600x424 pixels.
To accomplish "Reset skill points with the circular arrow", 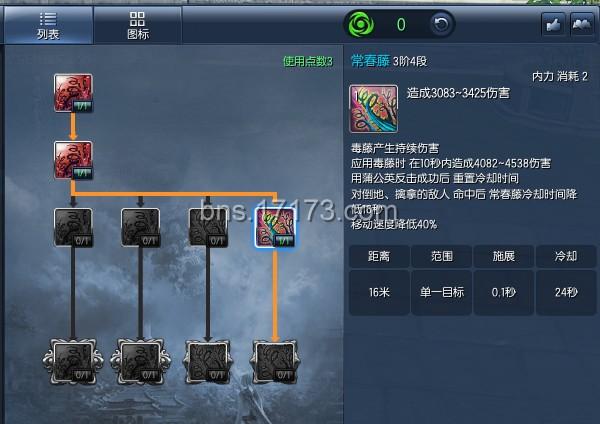I will [441, 24].
